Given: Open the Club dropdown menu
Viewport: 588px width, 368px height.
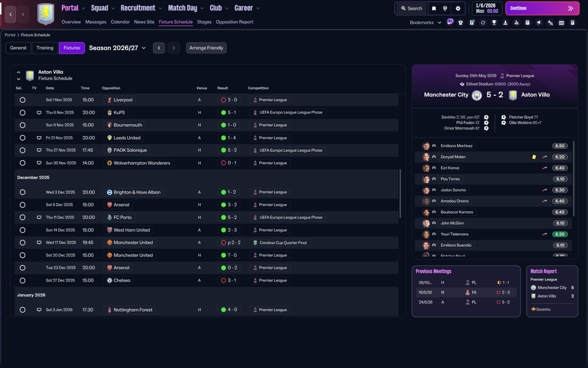Looking at the screenshot, I should (x=219, y=8).
